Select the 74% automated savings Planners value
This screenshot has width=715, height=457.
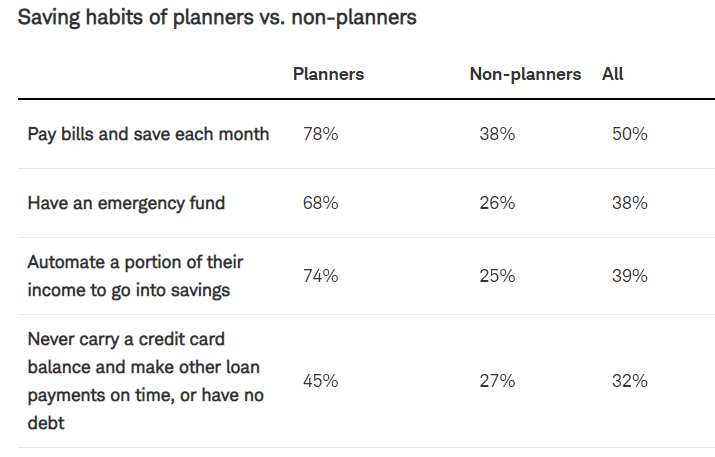[x=320, y=276]
